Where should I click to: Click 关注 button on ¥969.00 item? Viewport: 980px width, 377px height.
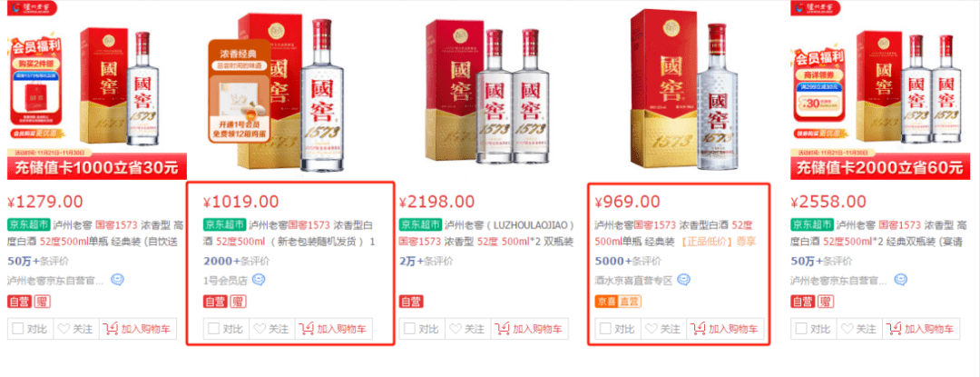point(663,329)
